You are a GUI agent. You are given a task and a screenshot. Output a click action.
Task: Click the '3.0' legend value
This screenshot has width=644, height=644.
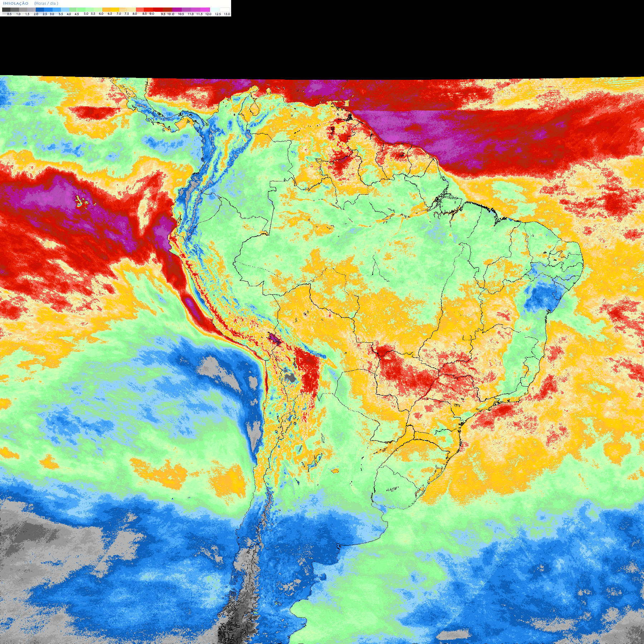52,14
